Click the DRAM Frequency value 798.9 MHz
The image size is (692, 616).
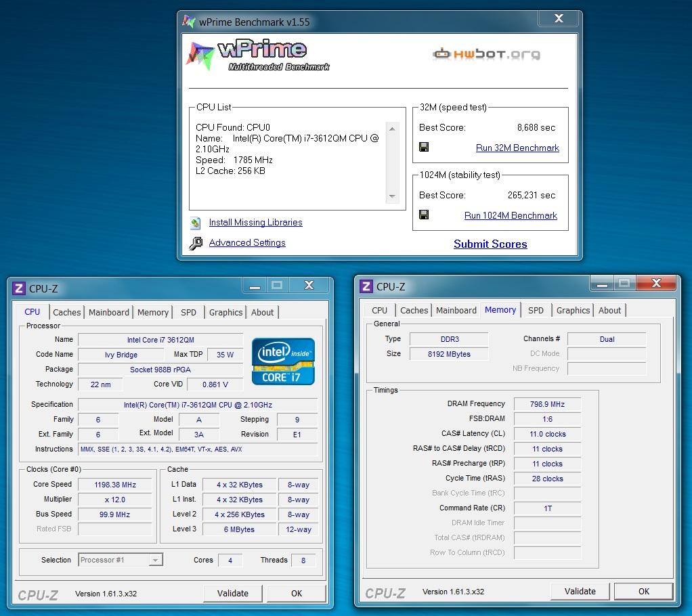(x=547, y=404)
